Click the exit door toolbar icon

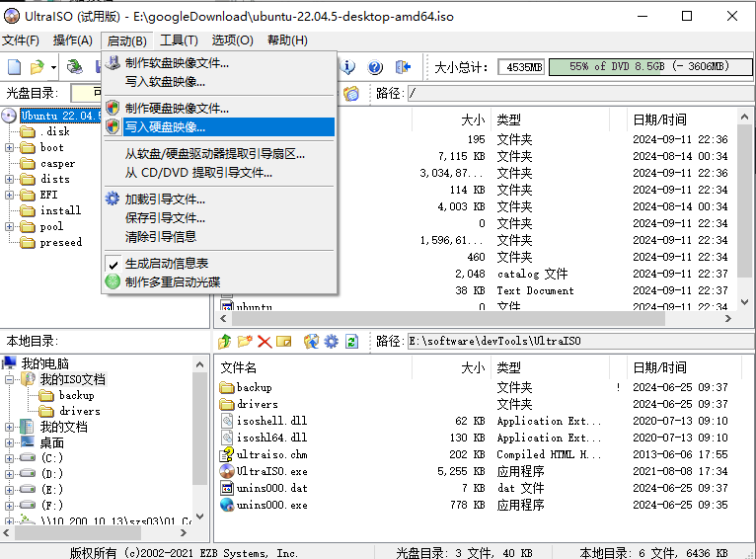[x=403, y=66]
